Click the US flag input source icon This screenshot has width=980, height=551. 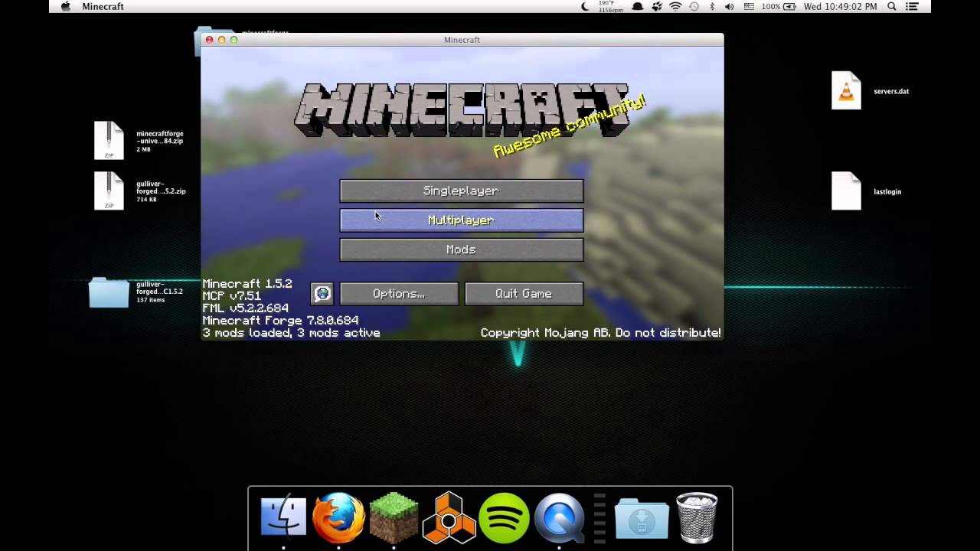[x=748, y=6]
